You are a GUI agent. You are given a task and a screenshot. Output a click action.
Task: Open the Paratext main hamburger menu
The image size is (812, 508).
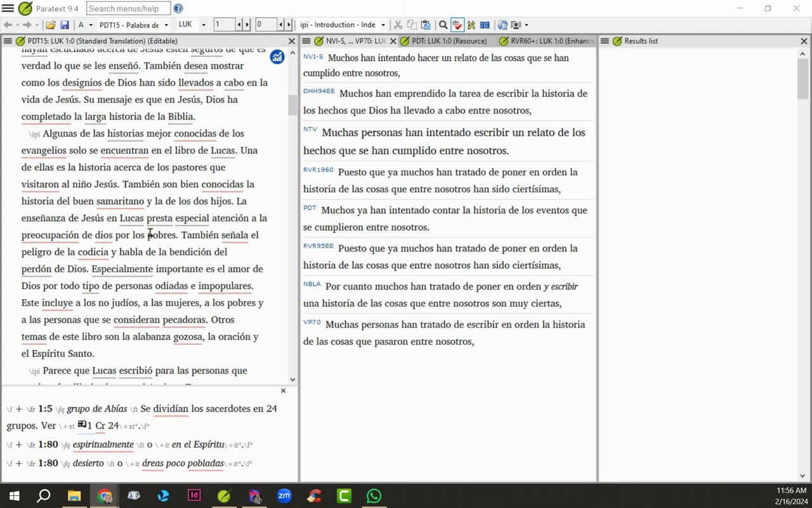[8, 8]
